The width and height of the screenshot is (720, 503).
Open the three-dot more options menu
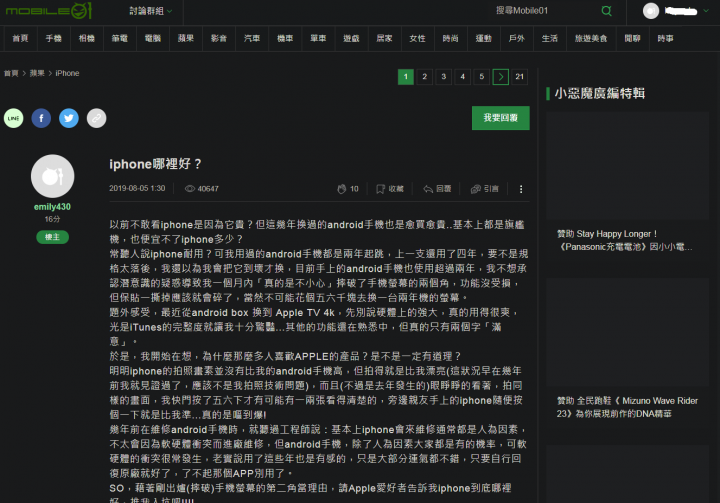521,189
